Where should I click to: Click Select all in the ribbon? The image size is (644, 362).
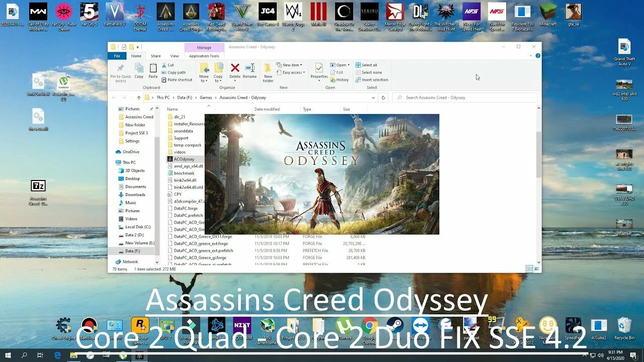(x=366, y=65)
